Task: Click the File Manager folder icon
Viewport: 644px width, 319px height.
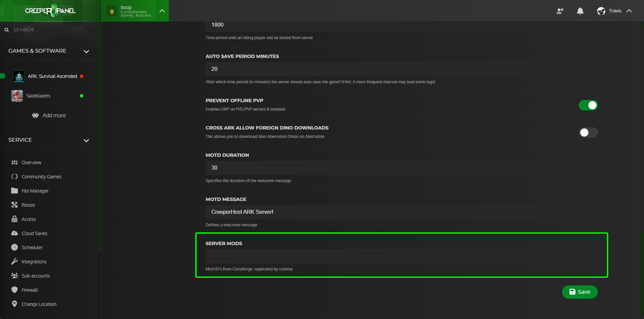Action: (x=14, y=191)
